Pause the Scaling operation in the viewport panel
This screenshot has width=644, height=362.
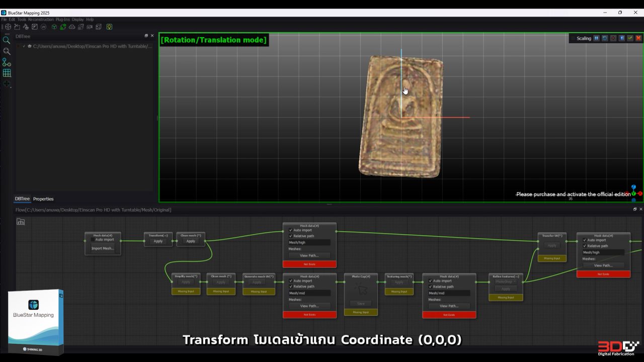[596, 38]
